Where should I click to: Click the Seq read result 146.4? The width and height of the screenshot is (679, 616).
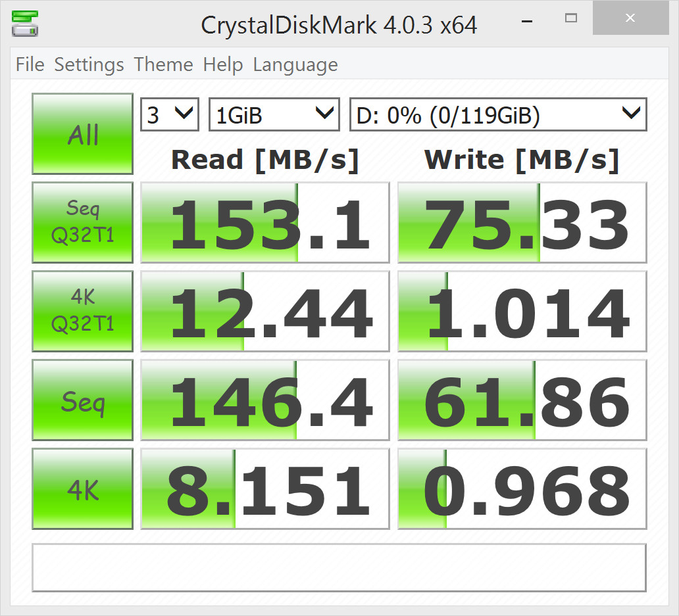(x=265, y=400)
